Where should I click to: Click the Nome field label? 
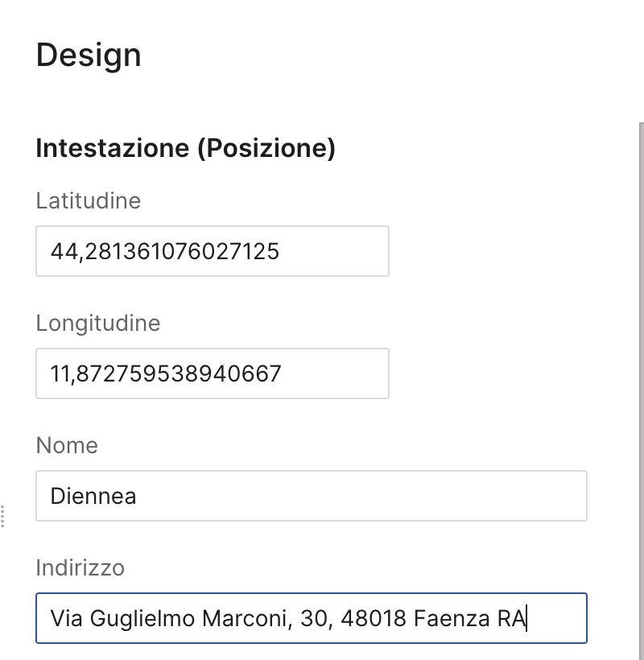point(67,445)
